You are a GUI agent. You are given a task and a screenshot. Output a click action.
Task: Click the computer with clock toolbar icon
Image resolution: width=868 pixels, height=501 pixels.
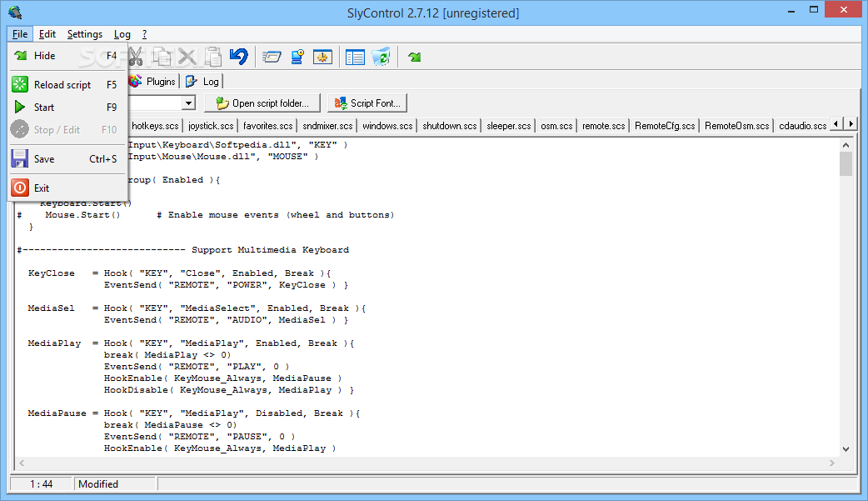tap(297, 57)
